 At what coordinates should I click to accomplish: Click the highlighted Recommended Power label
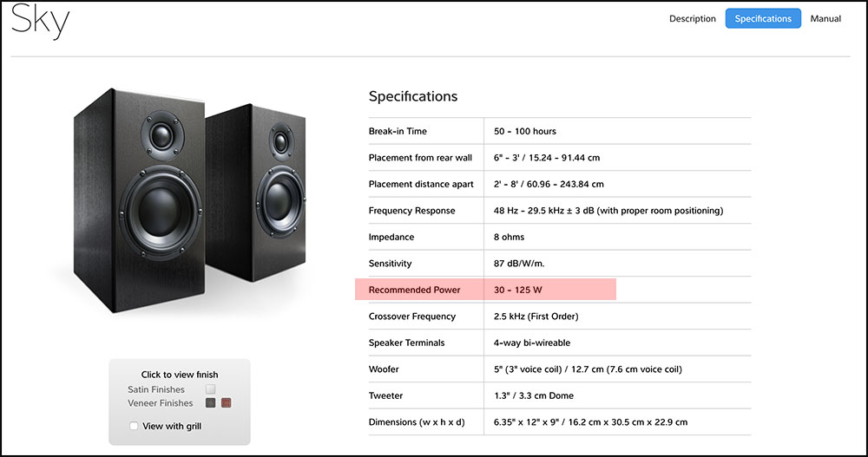tap(414, 290)
